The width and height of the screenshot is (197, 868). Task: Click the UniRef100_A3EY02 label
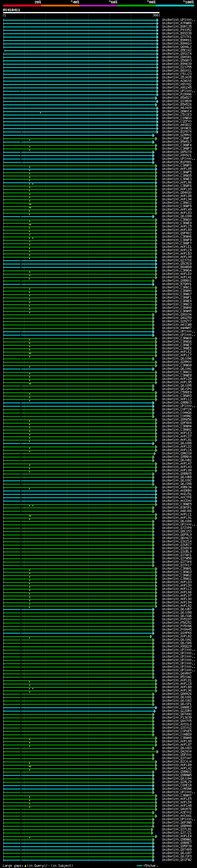point(177,812)
